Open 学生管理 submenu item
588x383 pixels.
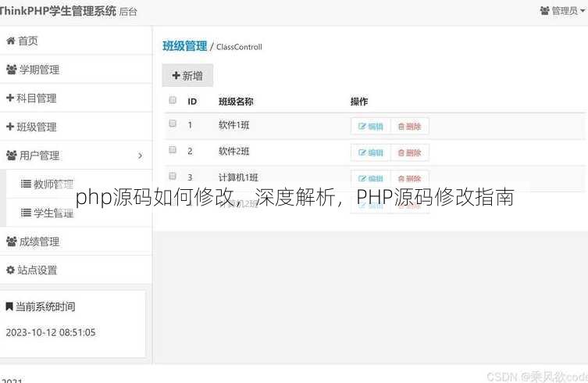click(x=79, y=213)
